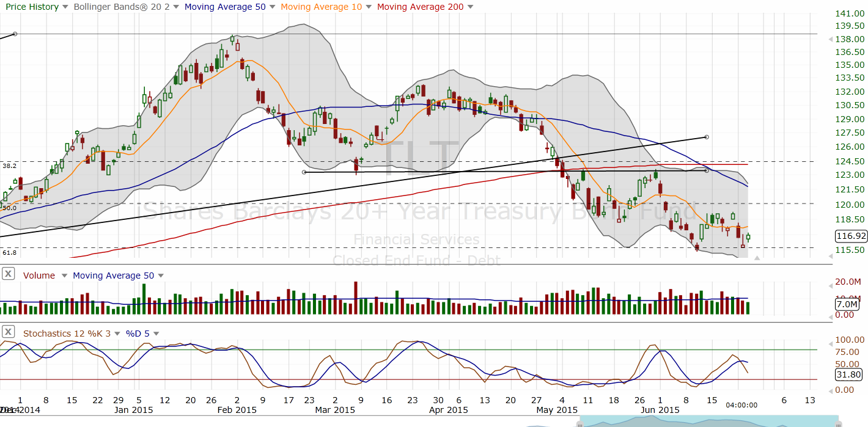Click X to remove the Volume panel
The height and width of the screenshot is (427, 868).
(9, 274)
